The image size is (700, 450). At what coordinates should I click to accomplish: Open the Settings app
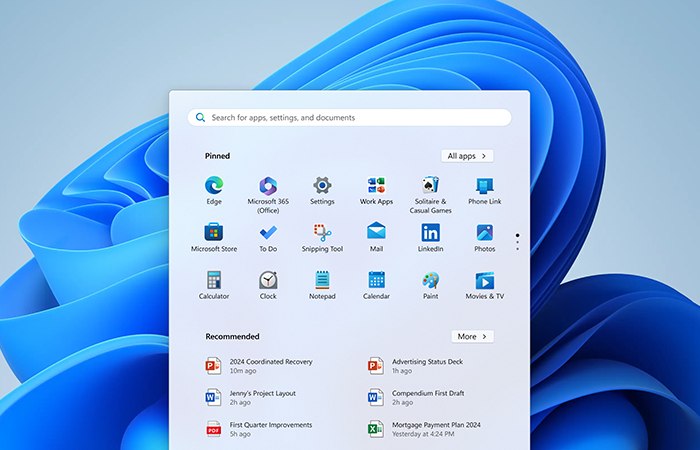[322, 191]
